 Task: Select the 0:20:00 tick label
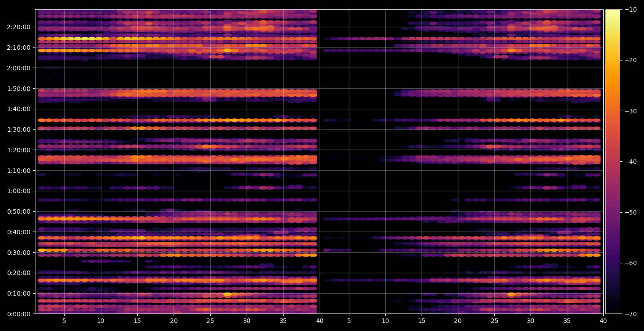point(19,273)
